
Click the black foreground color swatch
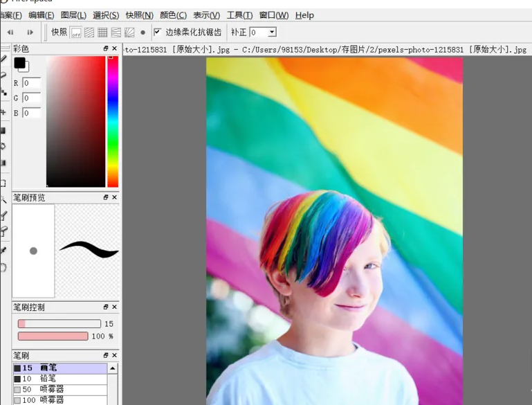19,63
